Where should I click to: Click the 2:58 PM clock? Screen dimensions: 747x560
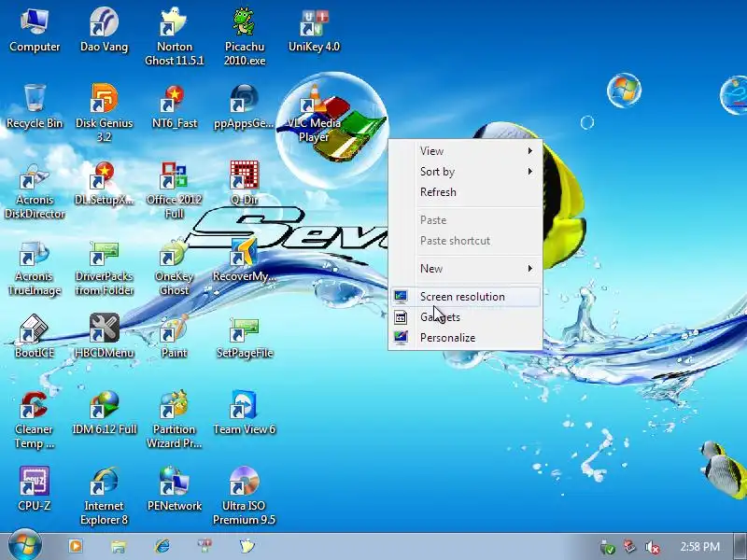(699, 547)
